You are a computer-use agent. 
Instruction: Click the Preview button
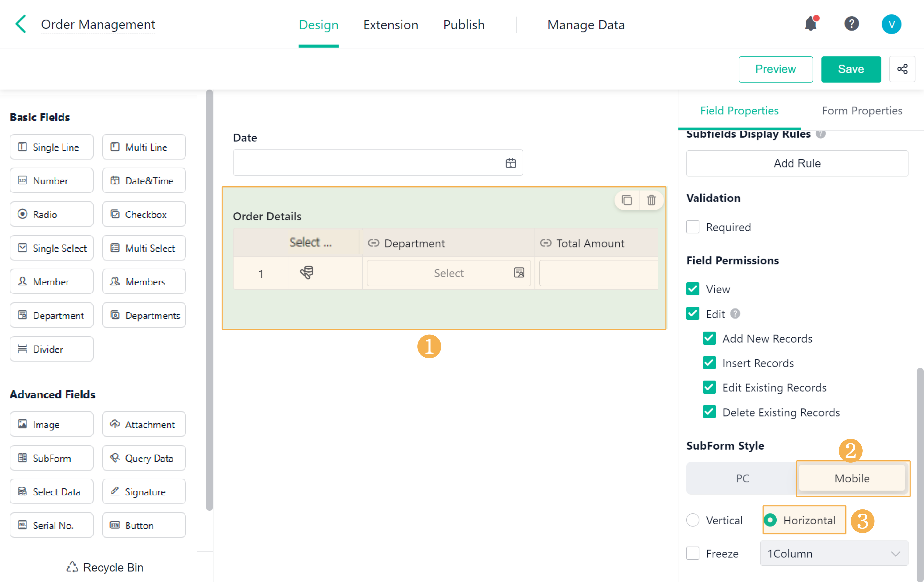pos(775,69)
